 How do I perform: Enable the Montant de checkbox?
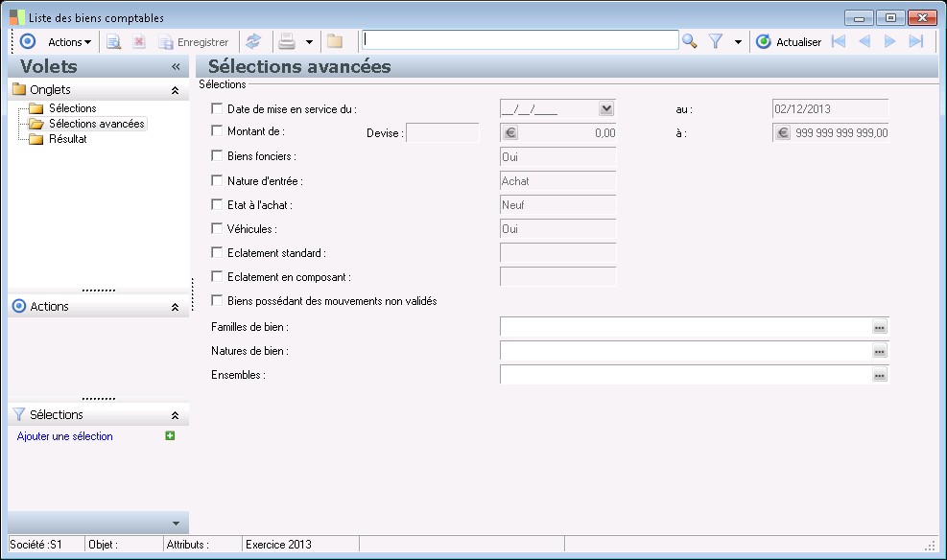coord(217,130)
